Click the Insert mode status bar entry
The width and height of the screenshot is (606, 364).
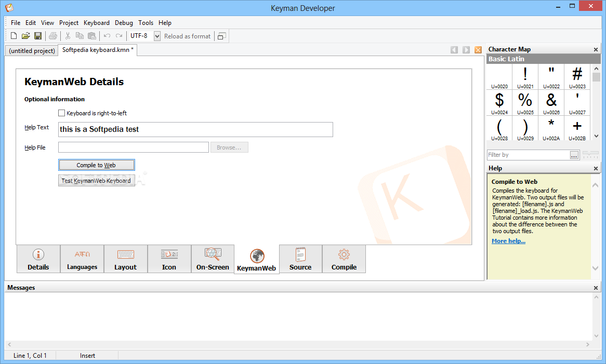point(87,356)
